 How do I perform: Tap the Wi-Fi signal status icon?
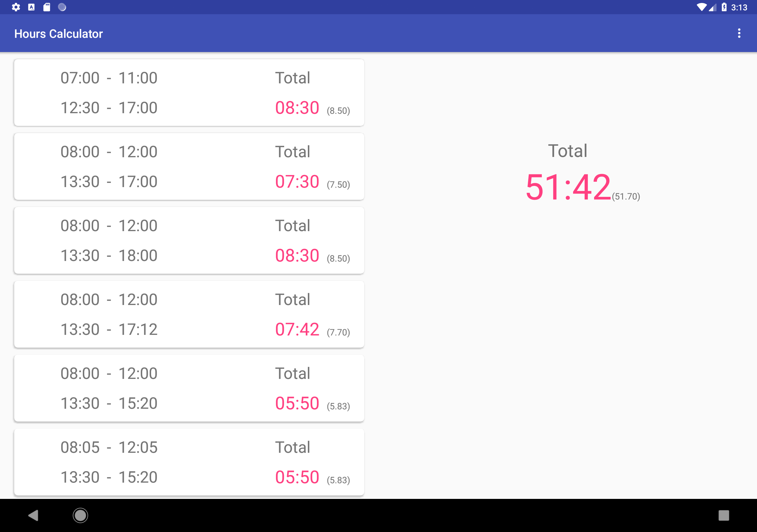(x=701, y=7)
